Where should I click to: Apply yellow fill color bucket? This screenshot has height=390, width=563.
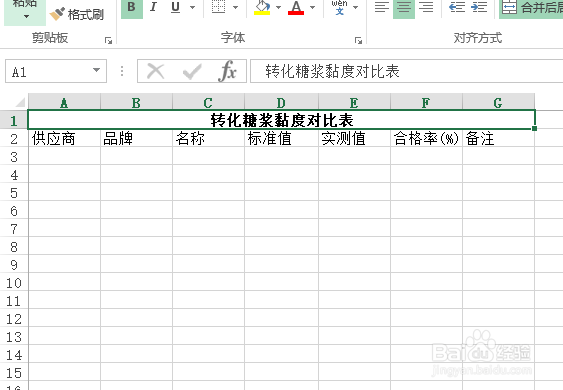[x=262, y=7]
